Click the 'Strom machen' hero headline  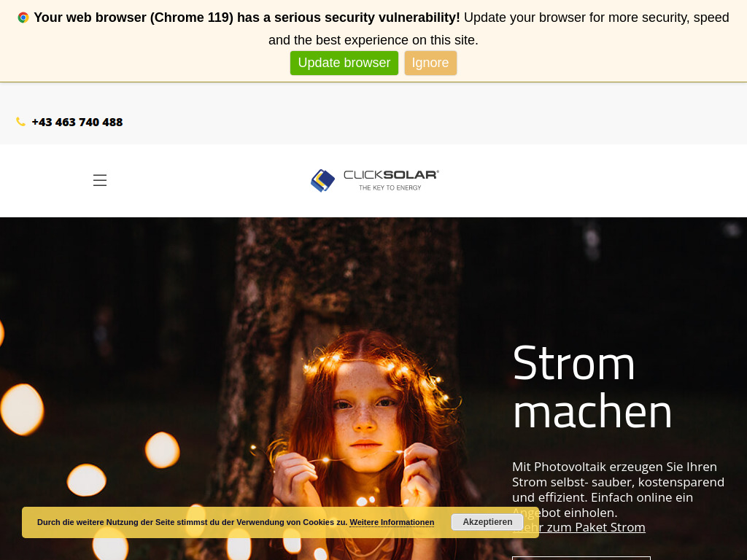point(592,386)
